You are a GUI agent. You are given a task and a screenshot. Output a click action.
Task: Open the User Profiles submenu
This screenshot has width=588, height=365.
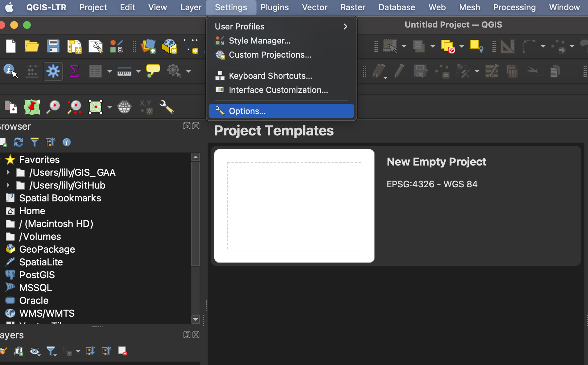coord(281,27)
